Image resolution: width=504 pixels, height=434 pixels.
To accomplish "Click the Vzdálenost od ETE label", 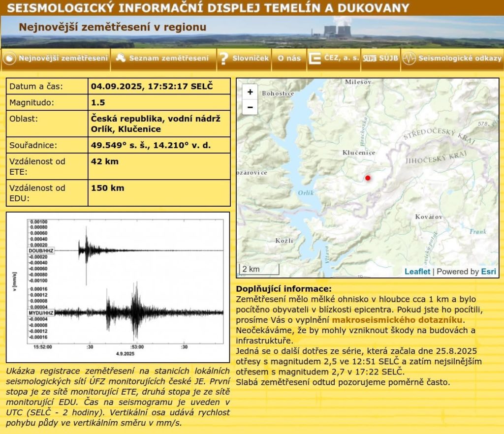I will click(37, 166).
